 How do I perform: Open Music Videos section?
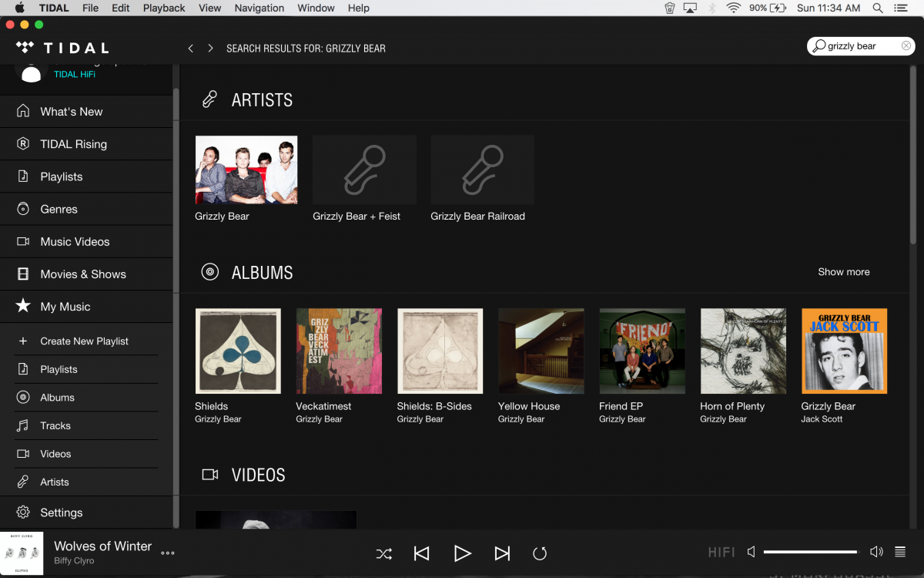point(86,241)
